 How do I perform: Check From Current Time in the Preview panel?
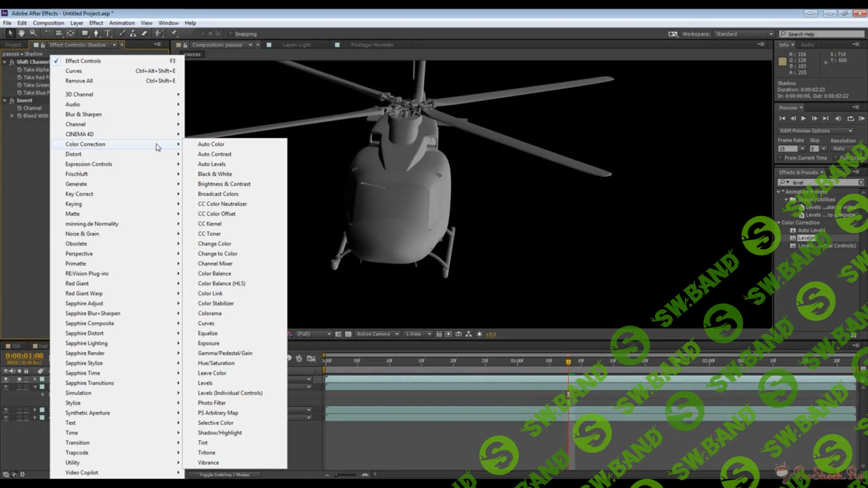click(781, 158)
